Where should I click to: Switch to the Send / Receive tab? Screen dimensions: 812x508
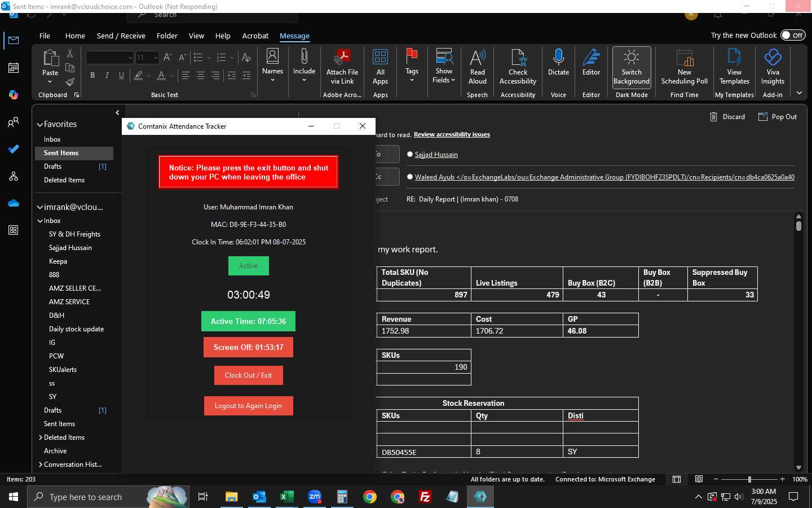click(121, 36)
